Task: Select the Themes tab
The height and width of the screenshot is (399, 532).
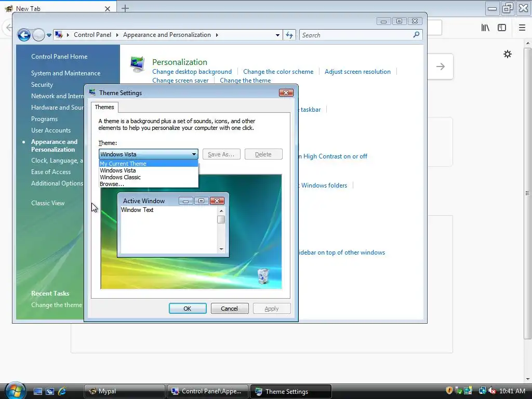Action: pyautogui.click(x=104, y=107)
